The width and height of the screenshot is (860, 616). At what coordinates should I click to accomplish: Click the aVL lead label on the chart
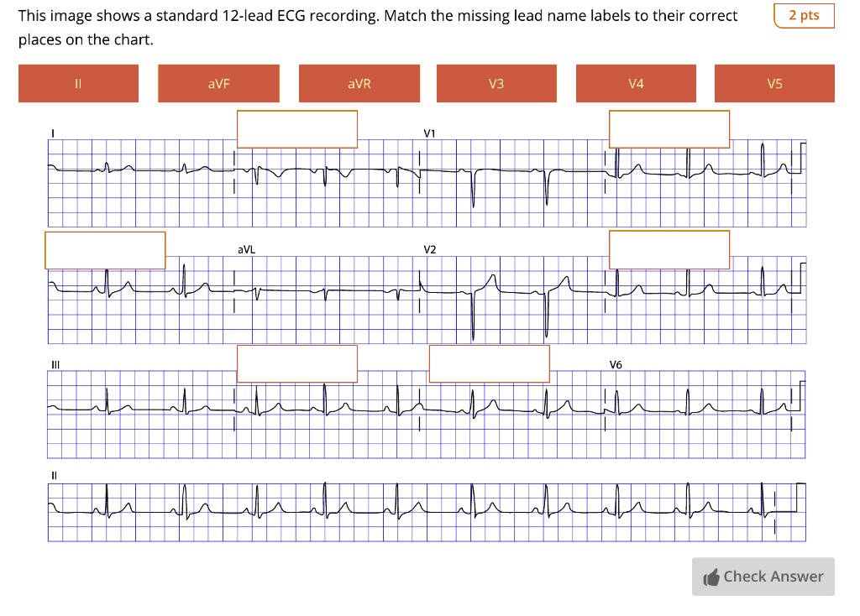click(x=244, y=248)
